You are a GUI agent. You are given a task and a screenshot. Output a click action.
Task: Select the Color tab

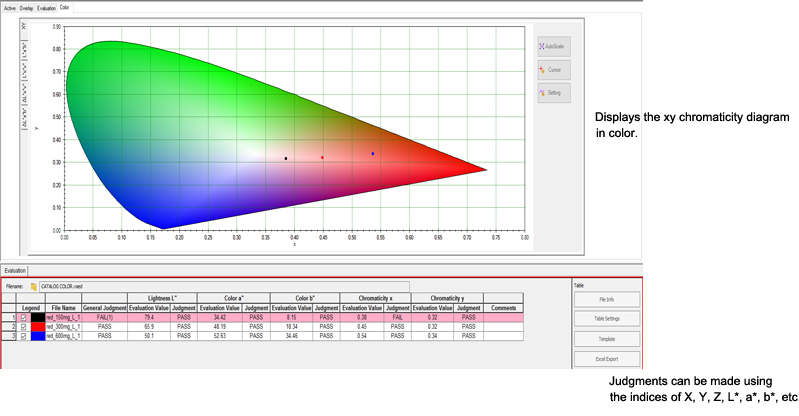click(65, 7)
